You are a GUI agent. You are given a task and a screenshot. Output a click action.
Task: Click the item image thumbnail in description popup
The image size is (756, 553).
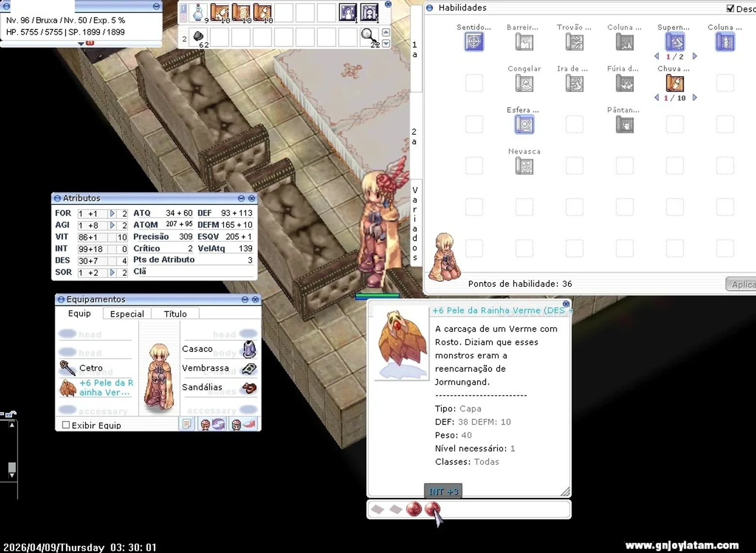[x=402, y=344]
